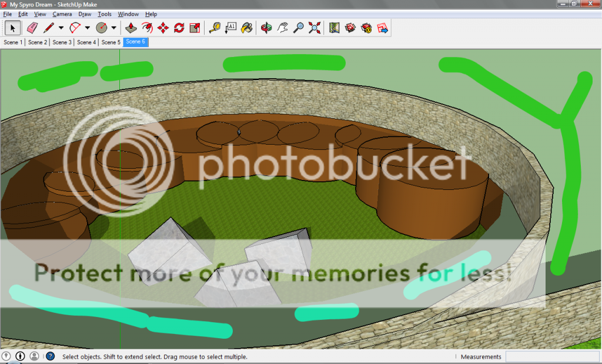
Task: Activate the Tape Measure tool
Action: (215, 28)
